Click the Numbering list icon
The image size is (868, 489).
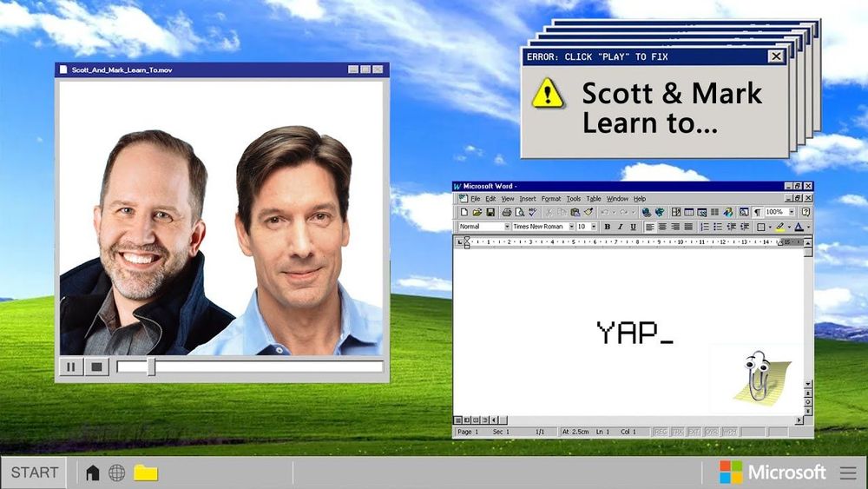(705, 227)
